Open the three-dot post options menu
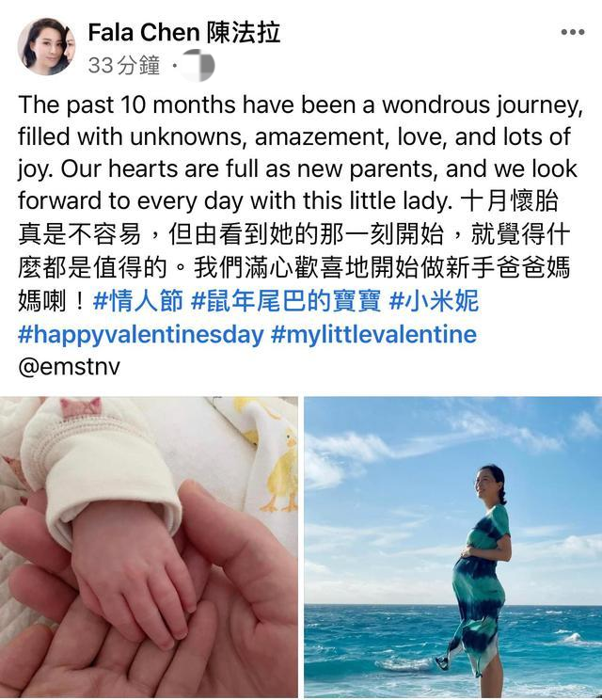The image size is (602, 700). 573,32
